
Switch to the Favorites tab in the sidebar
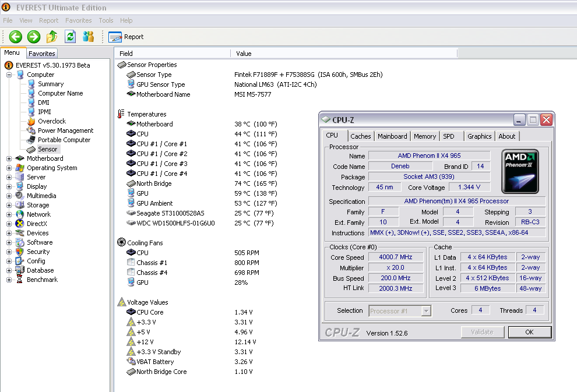click(x=42, y=54)
